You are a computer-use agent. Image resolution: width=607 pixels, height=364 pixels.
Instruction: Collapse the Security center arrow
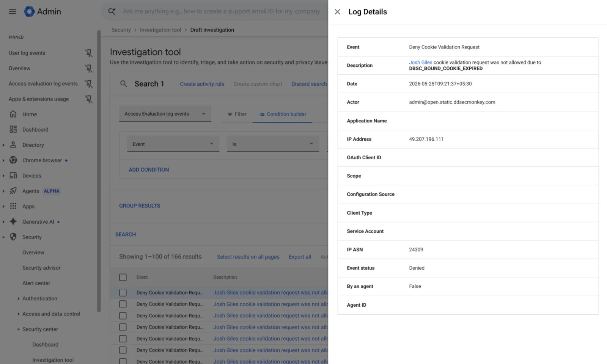[x=18, y=329]
